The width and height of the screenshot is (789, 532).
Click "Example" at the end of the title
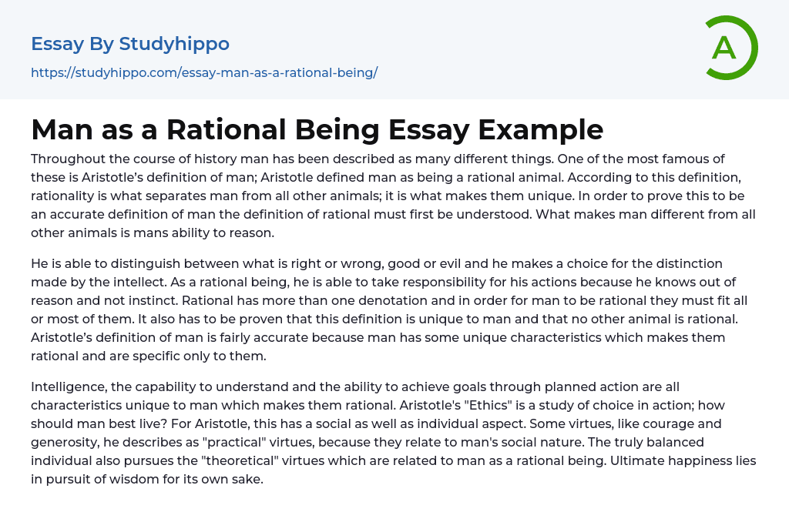pyautogui.click(x=540, y=129)
